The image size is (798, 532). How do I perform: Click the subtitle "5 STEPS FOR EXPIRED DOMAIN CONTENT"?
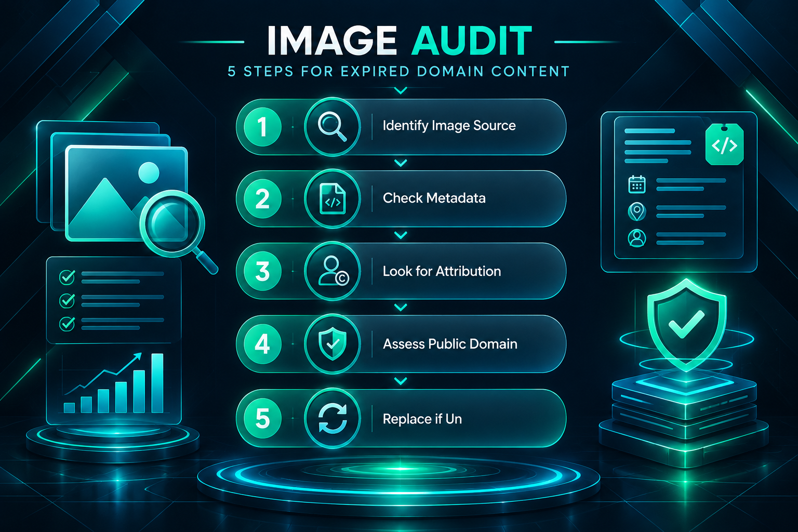399,72
